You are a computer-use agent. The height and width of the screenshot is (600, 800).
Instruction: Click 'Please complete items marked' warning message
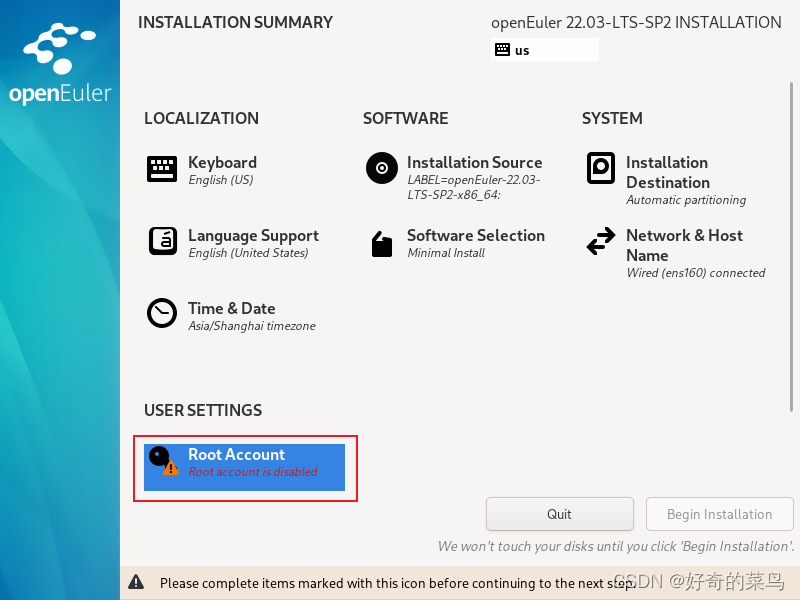tap(398, 583)
